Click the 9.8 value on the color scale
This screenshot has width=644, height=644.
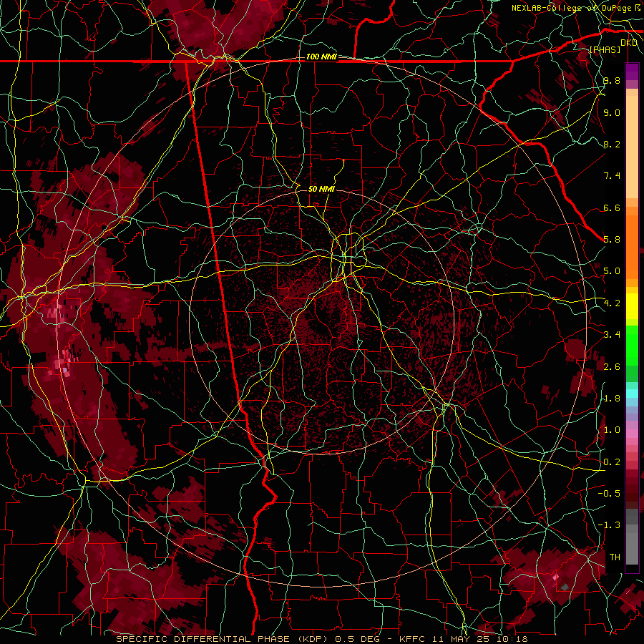pyautogui.click(x=612, y=80)
